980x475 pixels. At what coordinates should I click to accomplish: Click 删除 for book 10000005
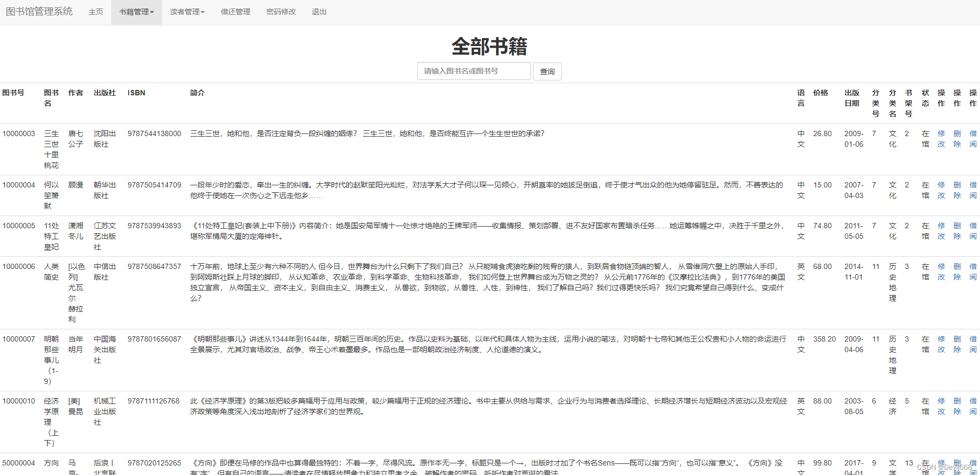[x=957, y=231]
